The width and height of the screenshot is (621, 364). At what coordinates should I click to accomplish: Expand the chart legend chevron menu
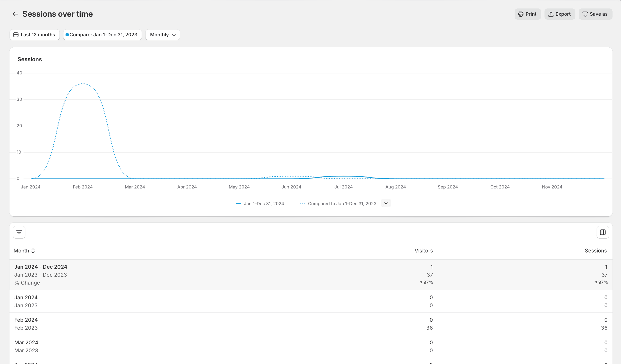tap(386, 203)
